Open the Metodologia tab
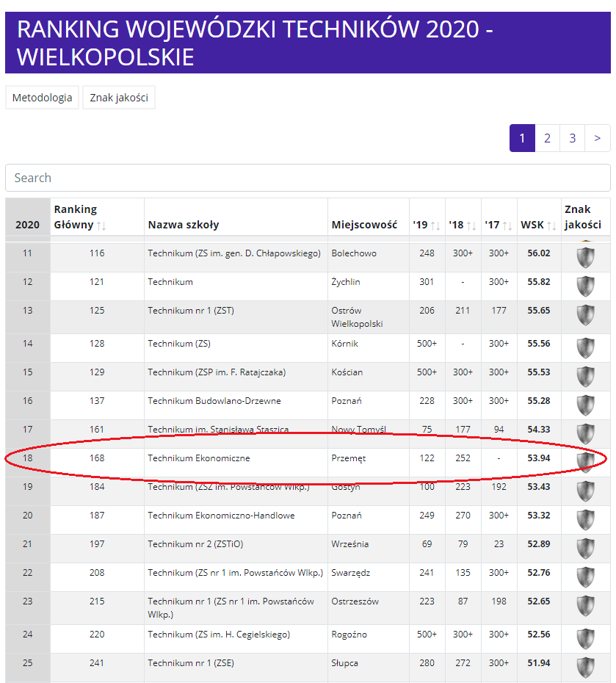 (x=43, y=98)
